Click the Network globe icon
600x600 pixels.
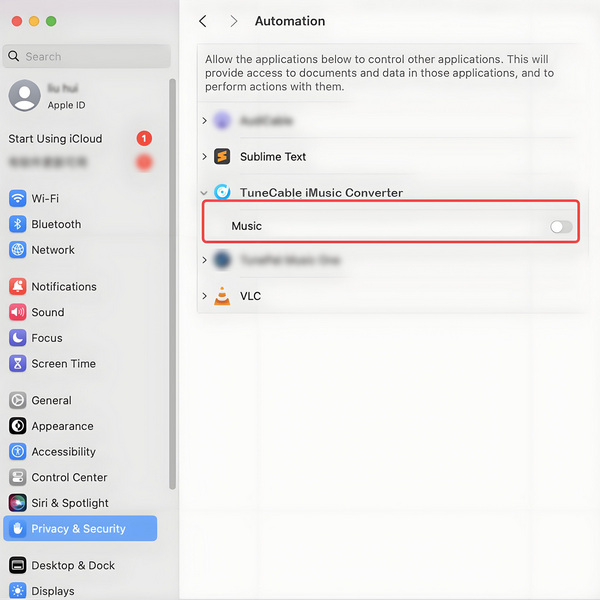(18, 250)
